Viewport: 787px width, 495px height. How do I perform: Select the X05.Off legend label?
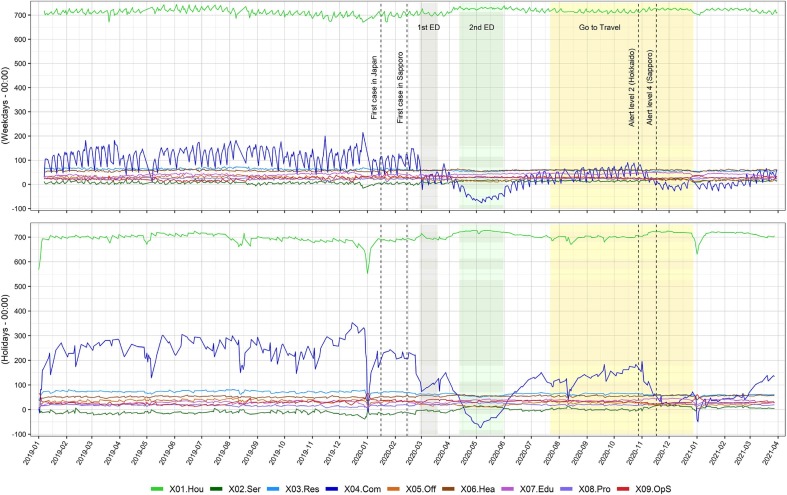point(420,489)
